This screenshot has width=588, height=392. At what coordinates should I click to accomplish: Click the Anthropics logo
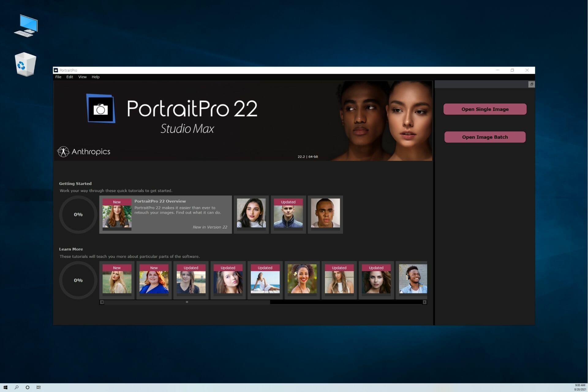tap(84, 152)
